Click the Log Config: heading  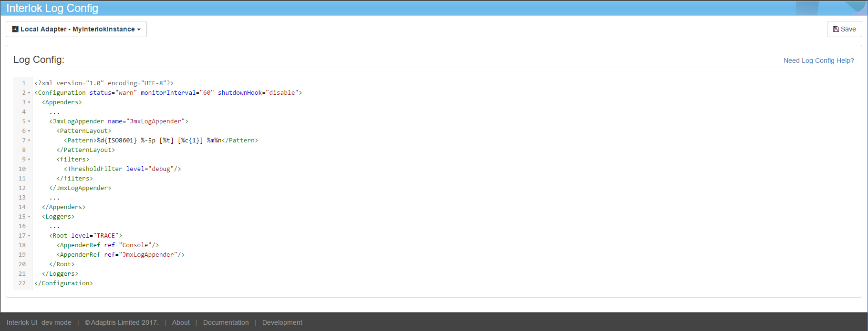(x=39, y=60)
